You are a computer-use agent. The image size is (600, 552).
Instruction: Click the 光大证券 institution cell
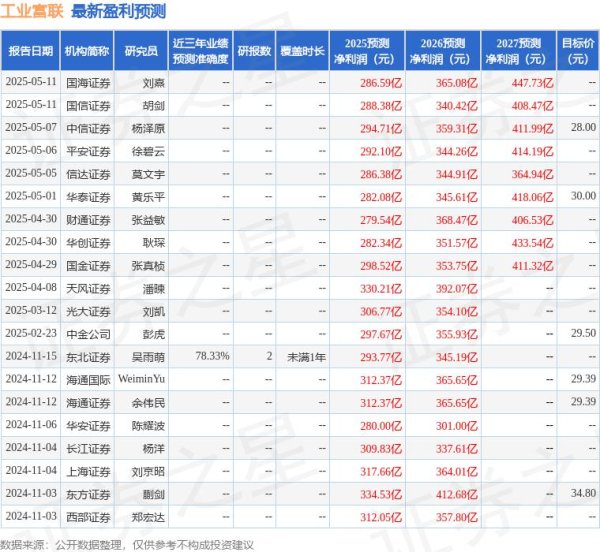coord(88,311)
